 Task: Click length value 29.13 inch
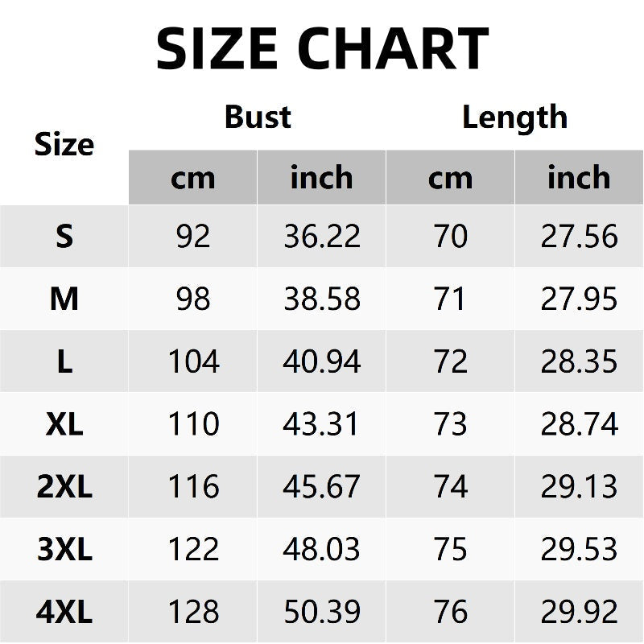[x=579, y=487]
